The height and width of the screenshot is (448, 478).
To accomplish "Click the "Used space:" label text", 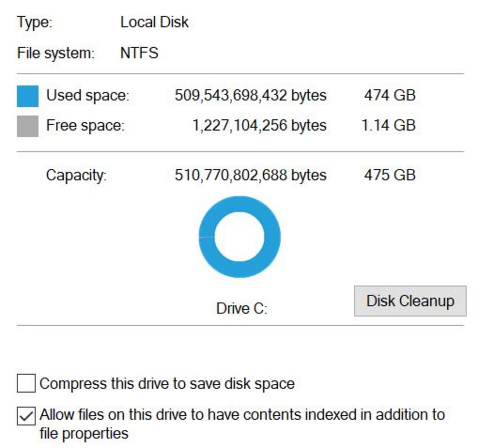I will coord(88,96).
